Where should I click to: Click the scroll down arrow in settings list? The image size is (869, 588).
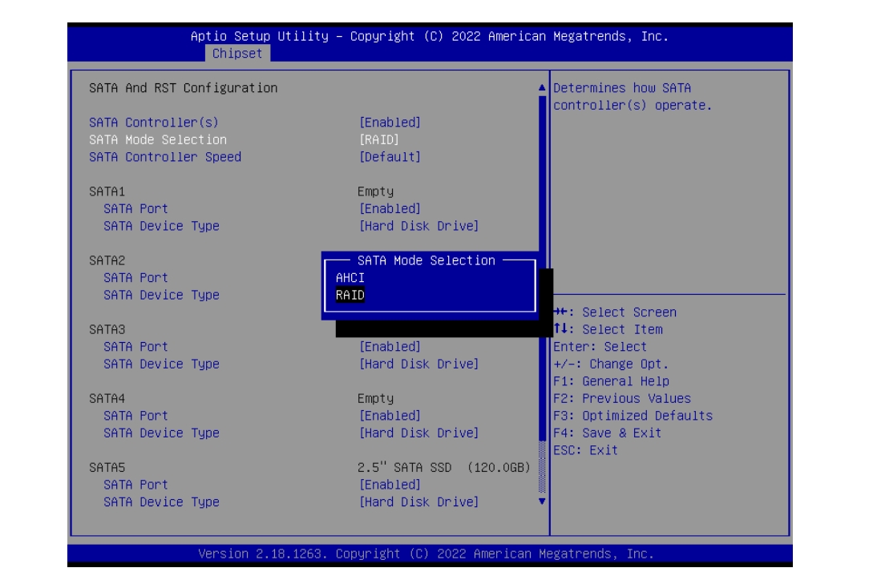[x=542, y=501]
